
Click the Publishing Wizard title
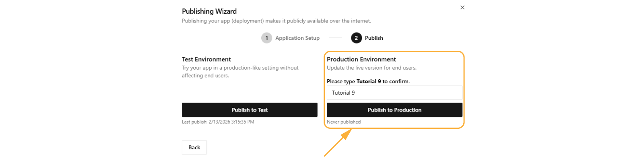(x=209, y=11)
